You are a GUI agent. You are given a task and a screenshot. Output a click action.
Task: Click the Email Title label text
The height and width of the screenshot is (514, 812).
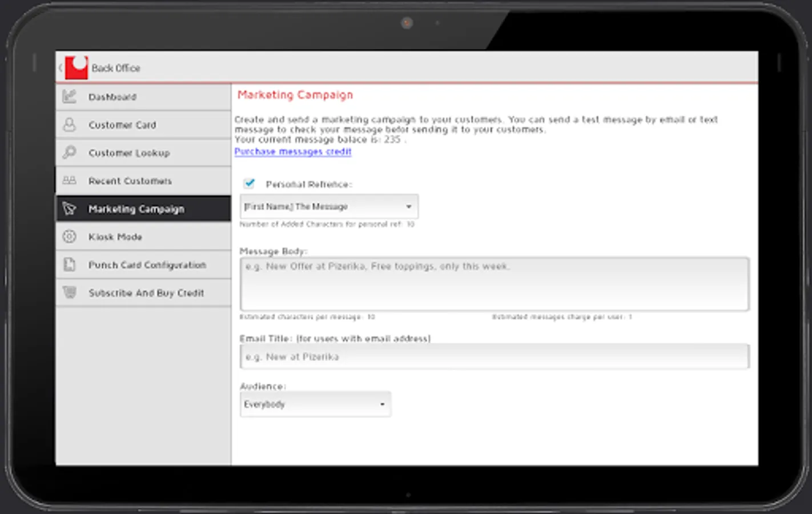coord(335,339)
